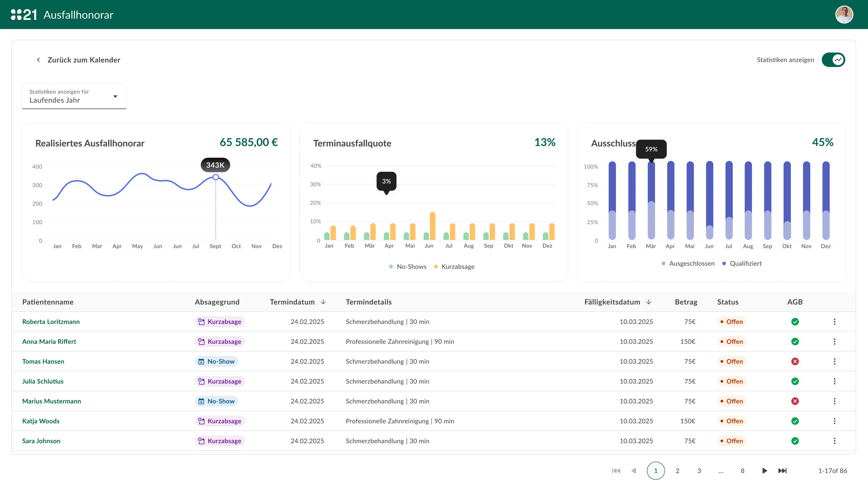Select page 2 in pagination

coord(677,471)
